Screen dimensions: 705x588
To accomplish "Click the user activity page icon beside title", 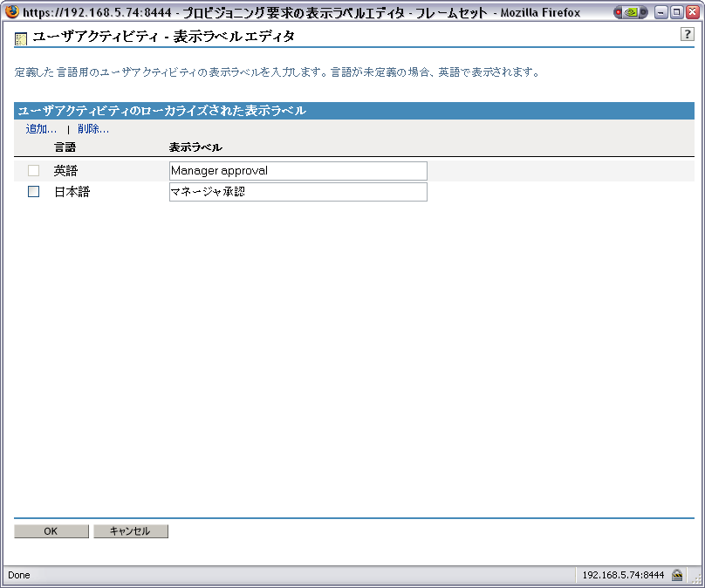I will point(21,39).
